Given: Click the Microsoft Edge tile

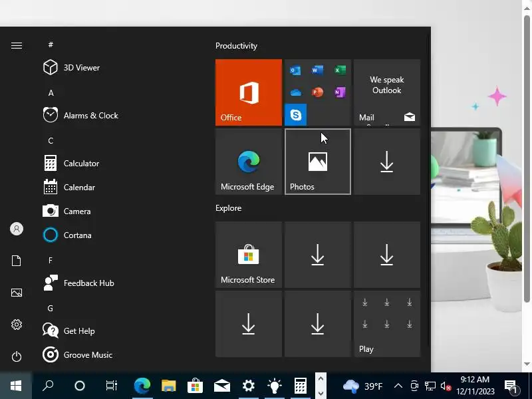Looking at the screenshot, I should point(248,162).
